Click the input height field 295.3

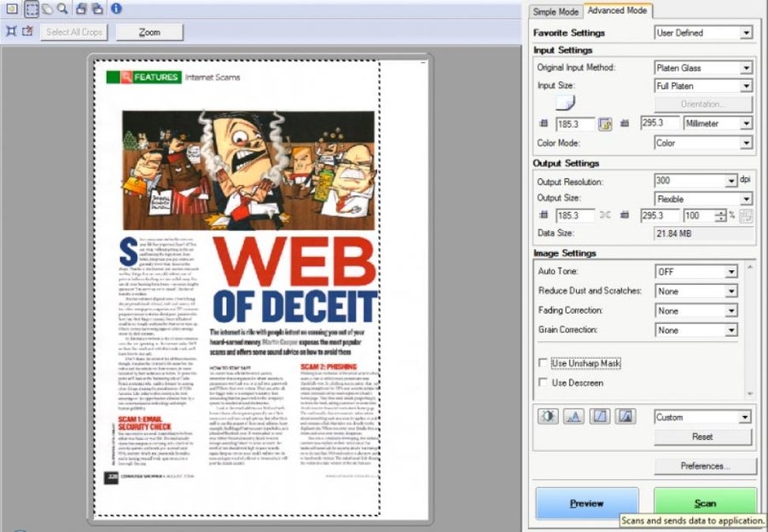click(660, 123)
